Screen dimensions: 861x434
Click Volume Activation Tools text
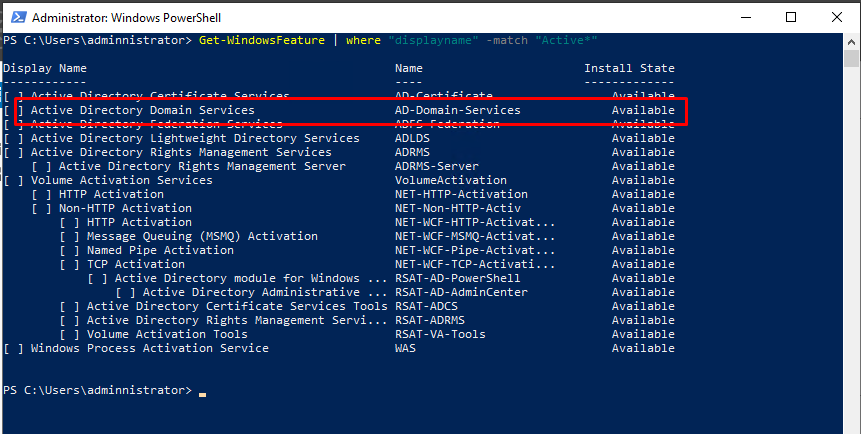tap(167, 334)
